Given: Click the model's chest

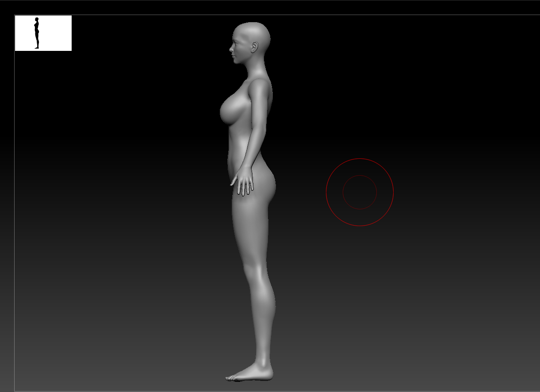Looking at the screenshot, I should (229, 111).
